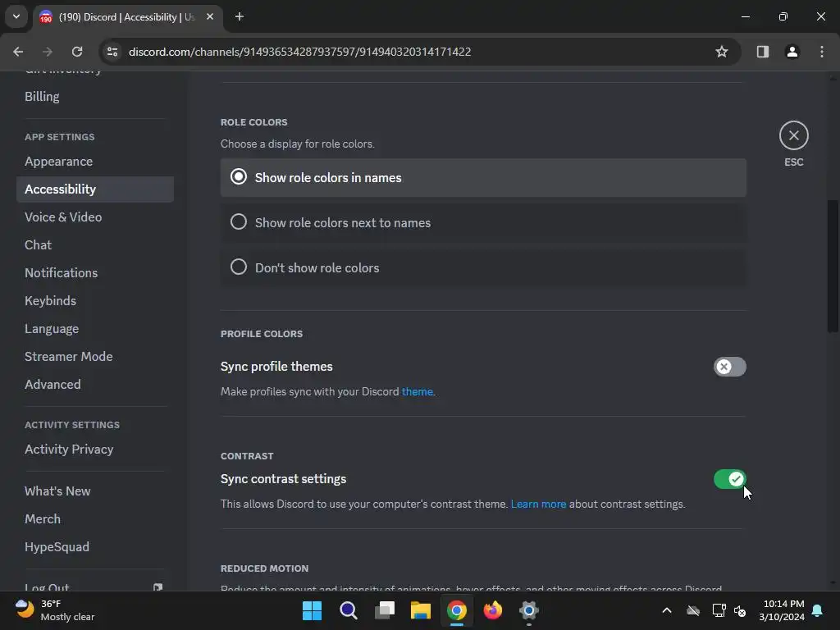Open the Chrome side panel icon
The height and width of the screenshot is (630, 840).
pyautogui.click(x=762, y=52)
